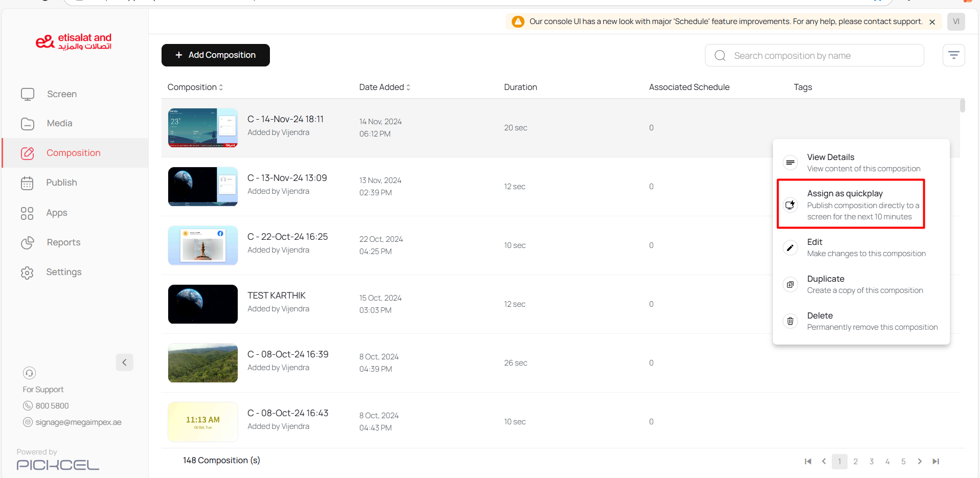Go to the Media section
Viewport: 980px width, 478px height.
59,123
